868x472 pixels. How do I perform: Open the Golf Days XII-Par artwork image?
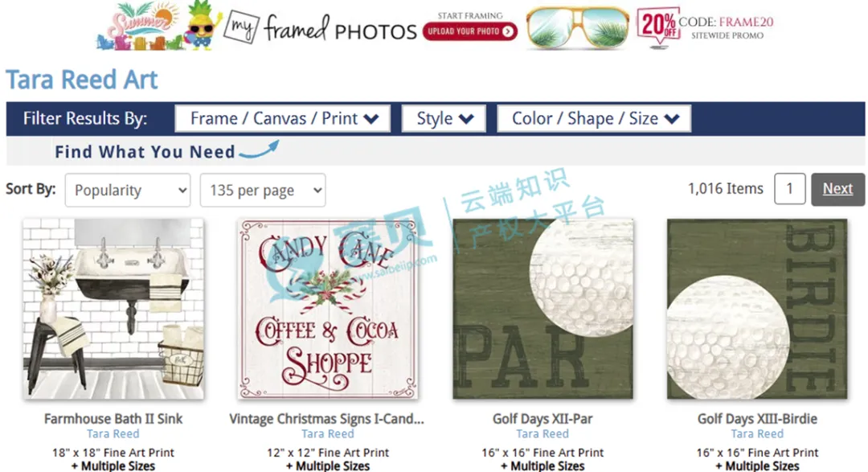pyautogui.click(x=542, y=309)
